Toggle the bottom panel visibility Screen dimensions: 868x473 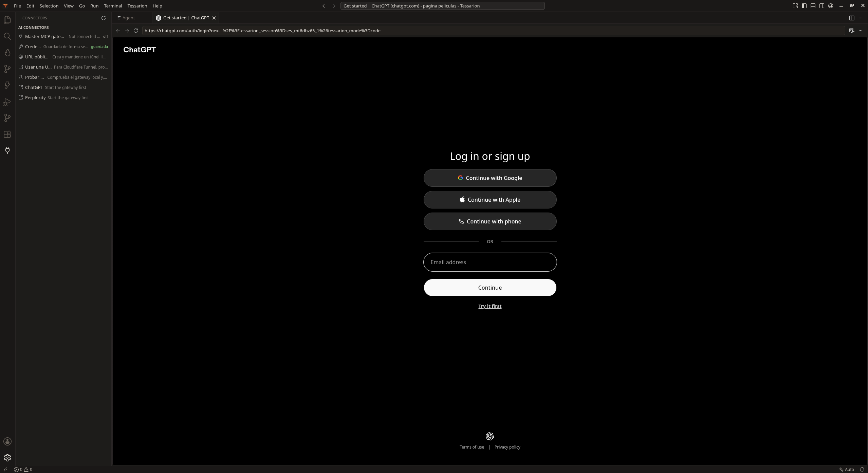813,6
